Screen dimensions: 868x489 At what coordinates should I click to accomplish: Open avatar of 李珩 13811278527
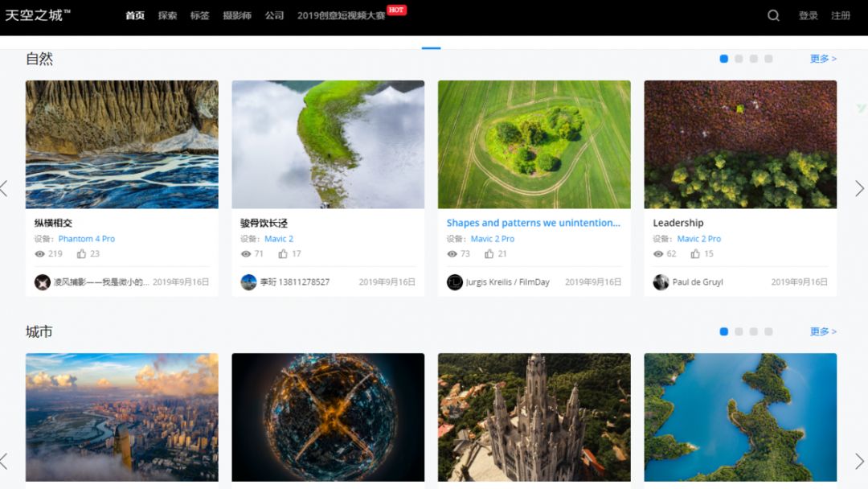coord(248,282)
